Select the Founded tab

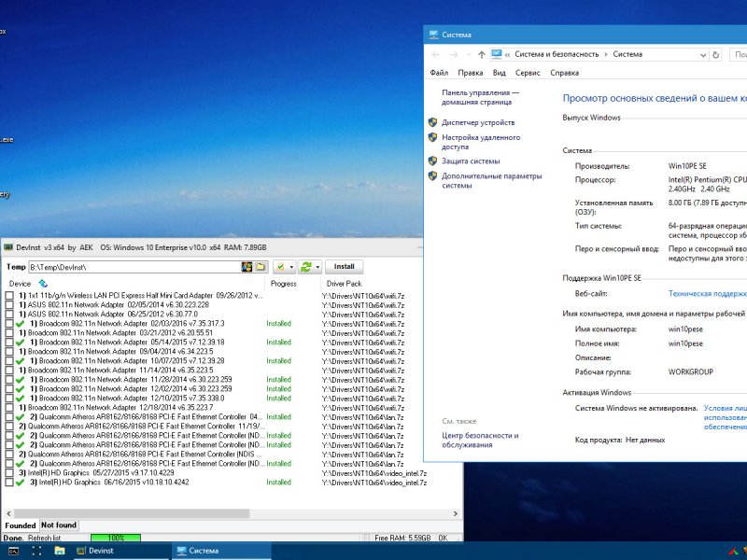coord(20,525)
